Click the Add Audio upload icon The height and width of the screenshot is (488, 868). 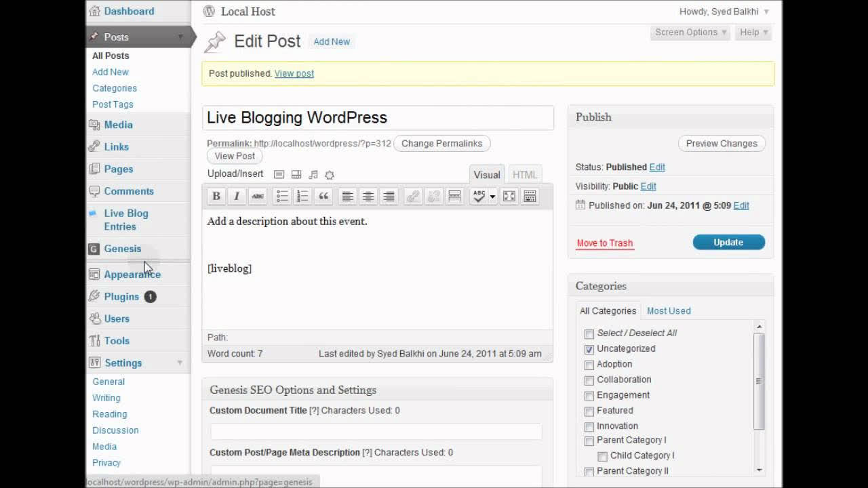click(x=313, y=175)
